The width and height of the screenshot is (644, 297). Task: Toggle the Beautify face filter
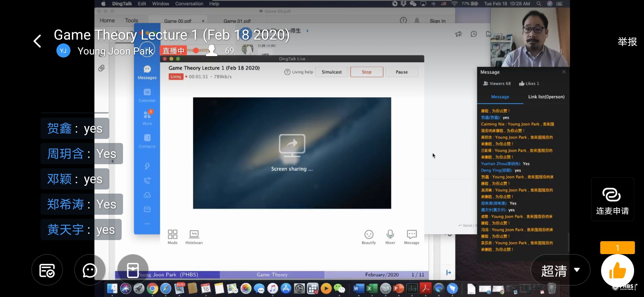pyautogui.click(x=369, y=237)
